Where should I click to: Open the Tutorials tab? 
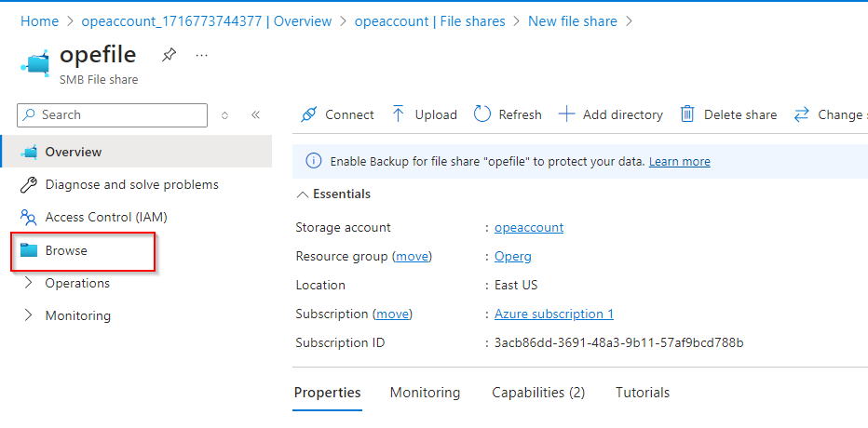point(643,393)
